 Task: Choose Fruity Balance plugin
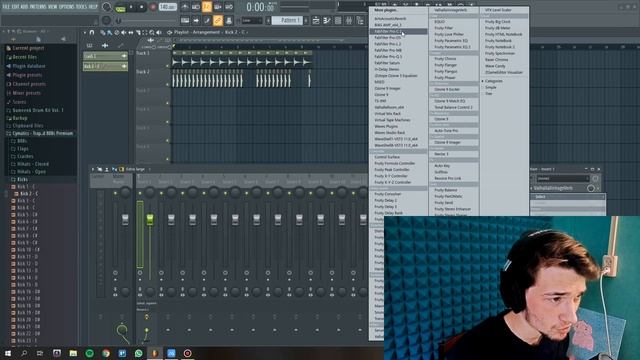[x=446, y=190]
